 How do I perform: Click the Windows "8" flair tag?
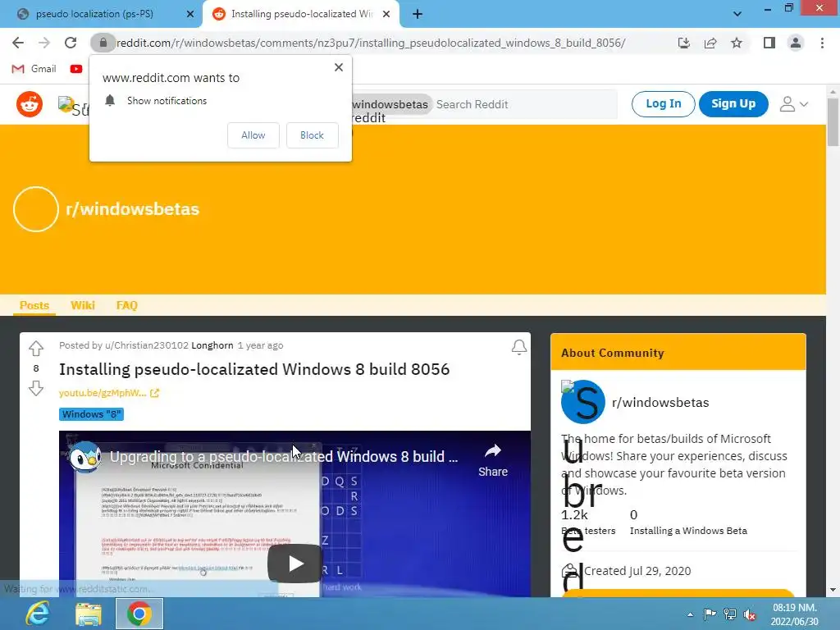click(x=91, y=414)
